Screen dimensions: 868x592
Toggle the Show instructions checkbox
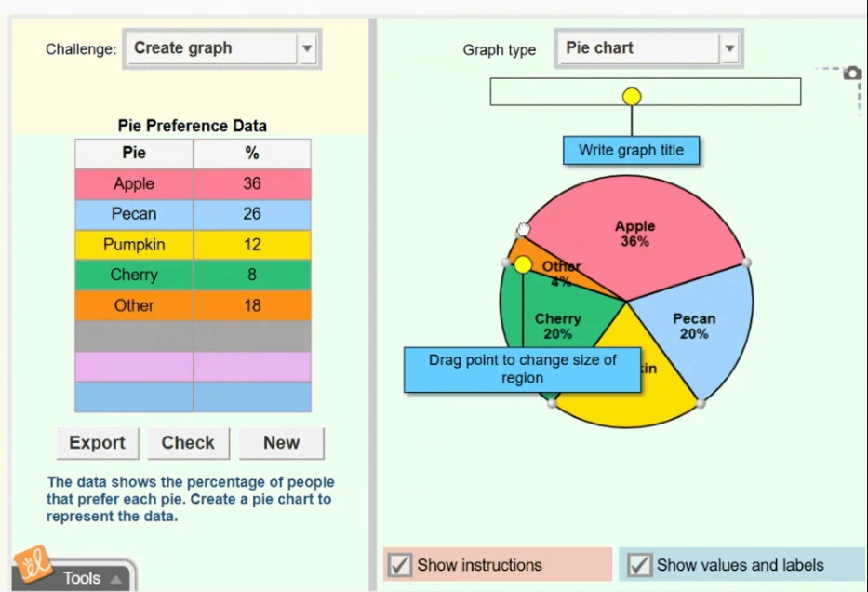tap(400, 565)
